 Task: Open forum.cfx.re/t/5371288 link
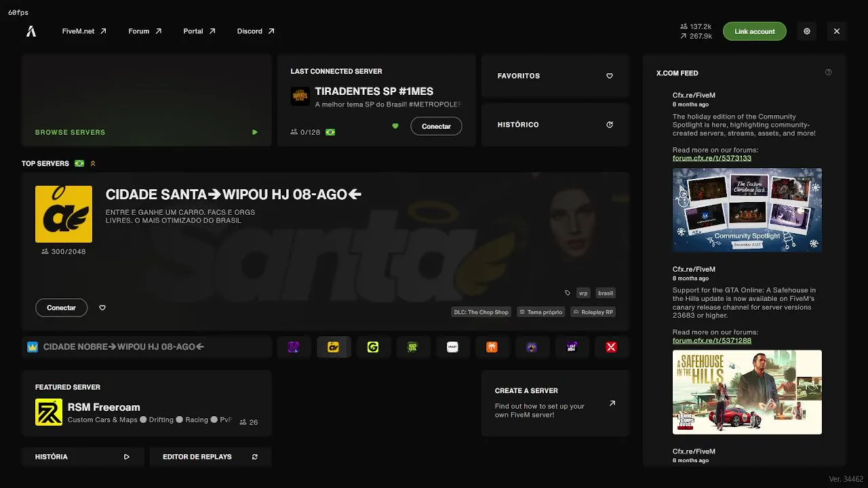712,340
